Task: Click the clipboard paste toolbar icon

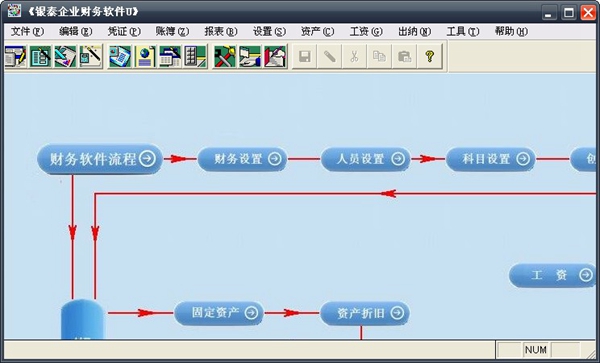Action: (404, 57)
